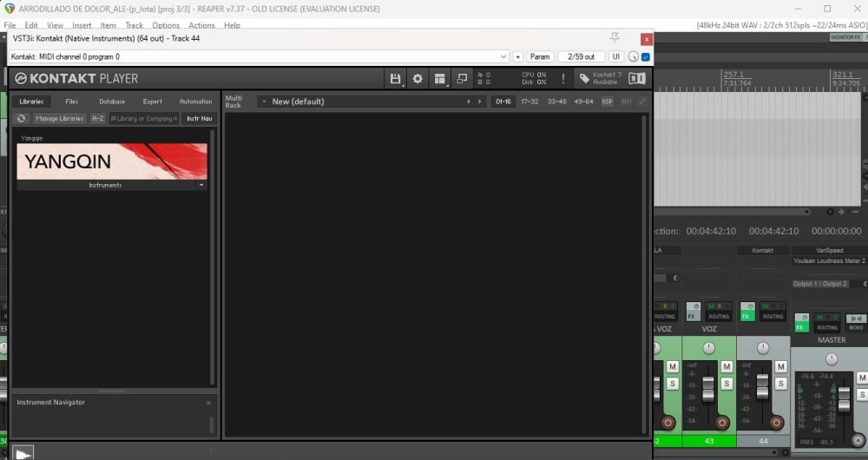Screen dimensions: 868x460
Task: Toggle master track mono button
Action: (x=856, y=323)
